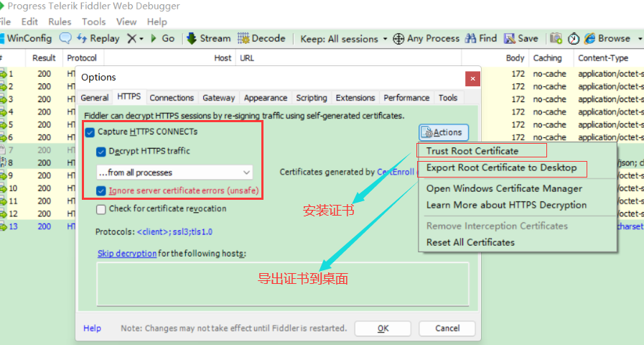Click the timer stopwatch toolbar icon
Screen dimensions: 644x345
(574, 39)
